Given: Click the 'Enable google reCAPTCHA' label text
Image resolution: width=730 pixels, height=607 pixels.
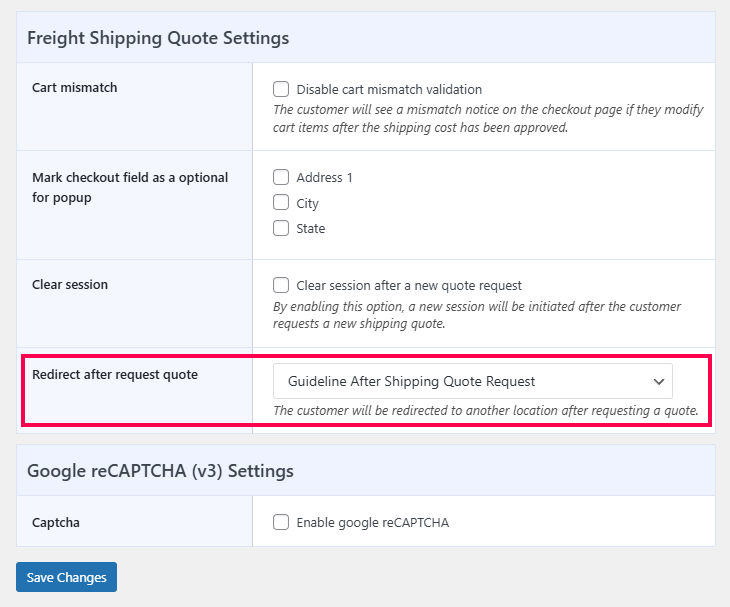Looking at the screenshot, I should (x=373, y=522).
